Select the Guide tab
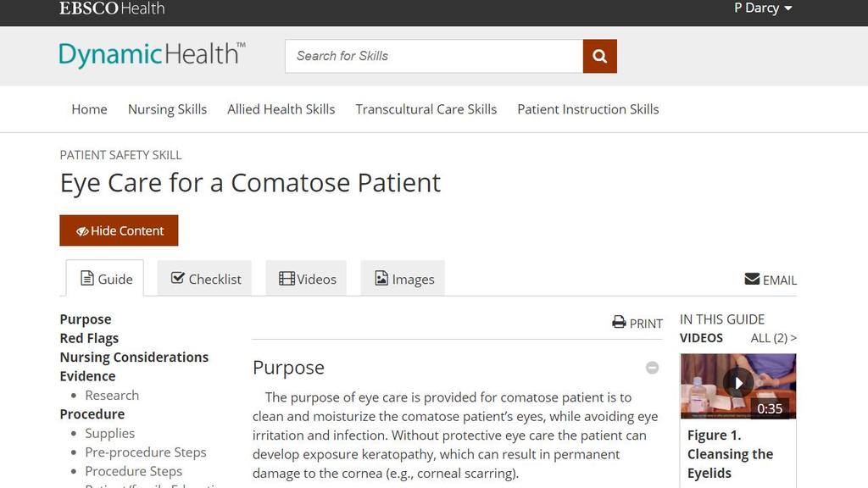The image size is (868, 488). (x=105, y=278)
